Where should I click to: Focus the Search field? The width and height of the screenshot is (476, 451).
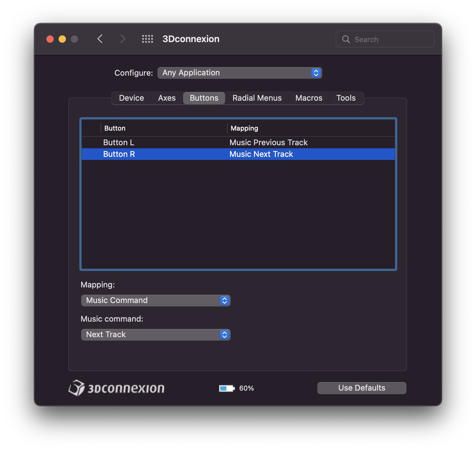(x=385, y=39)
